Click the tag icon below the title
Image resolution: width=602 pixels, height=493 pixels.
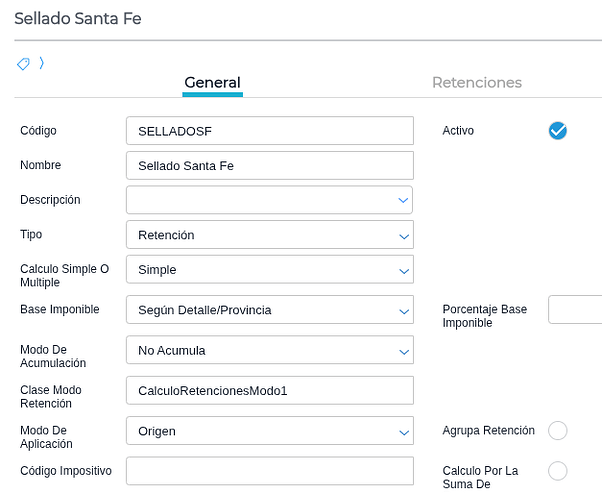23,64
